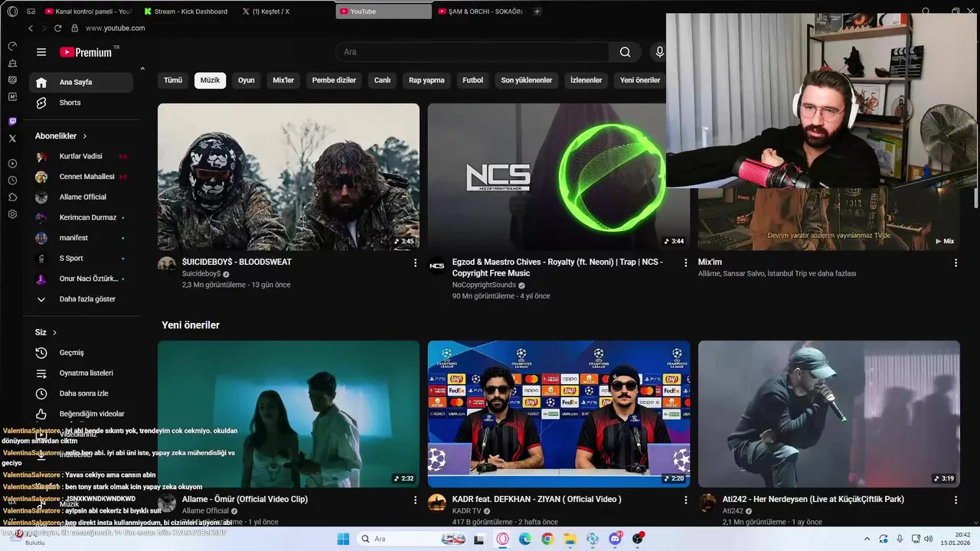This screenshot has width=980, height=551.
Task: Click the NCS channel avatar
Action: pos(436,266)
